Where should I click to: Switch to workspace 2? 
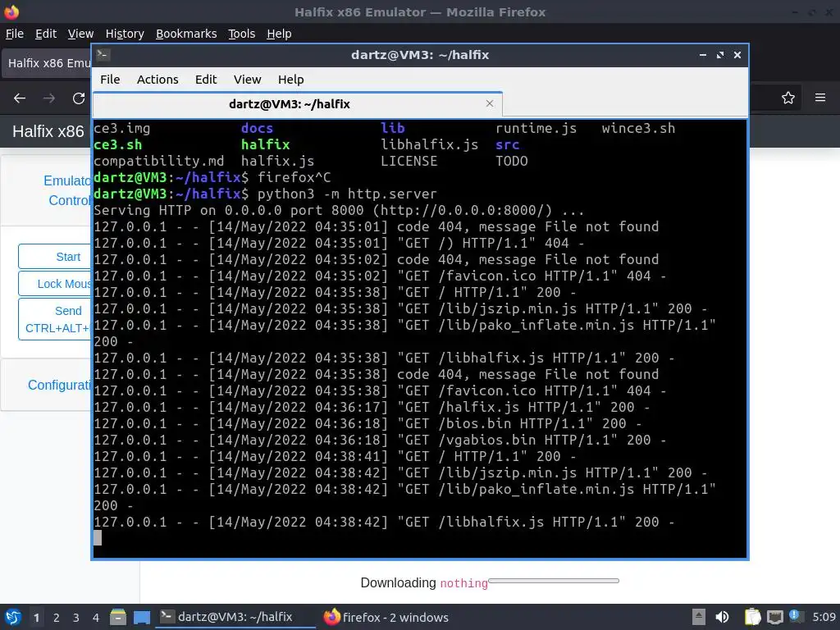[57, 618]
